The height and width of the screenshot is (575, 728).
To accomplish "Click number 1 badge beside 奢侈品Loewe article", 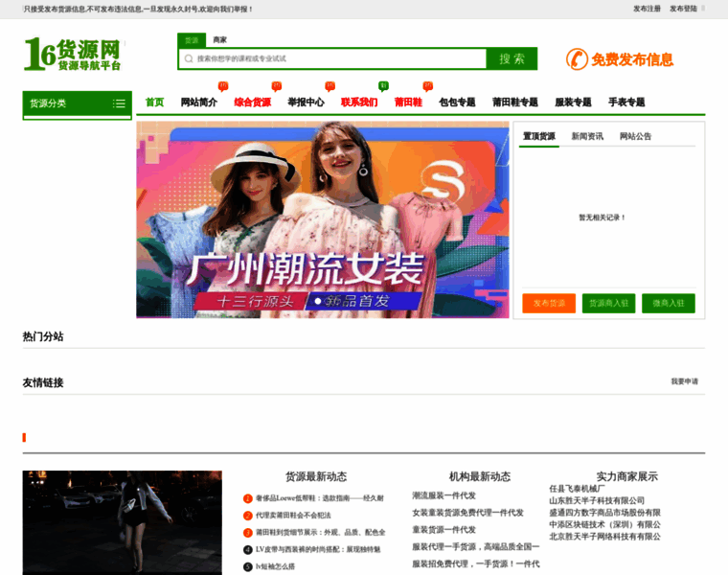I will tap(248, 498).
